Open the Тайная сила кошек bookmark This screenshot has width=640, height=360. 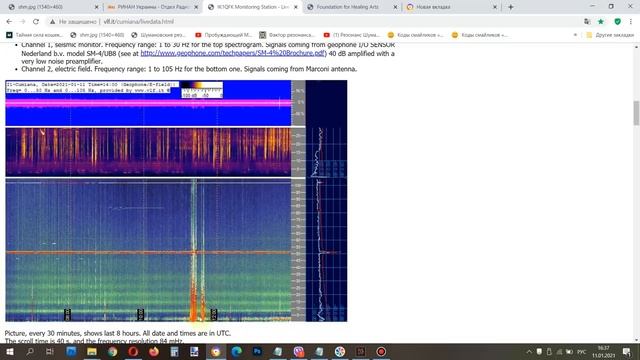(35, 35)
